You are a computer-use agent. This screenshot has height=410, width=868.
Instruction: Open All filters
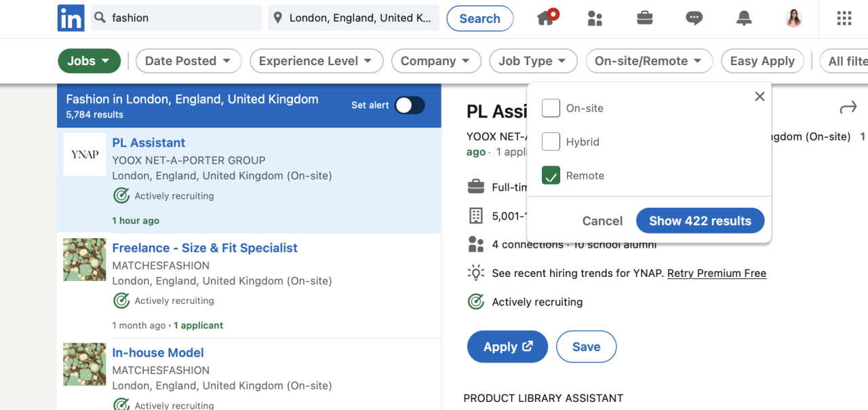[x=844, y=61]
